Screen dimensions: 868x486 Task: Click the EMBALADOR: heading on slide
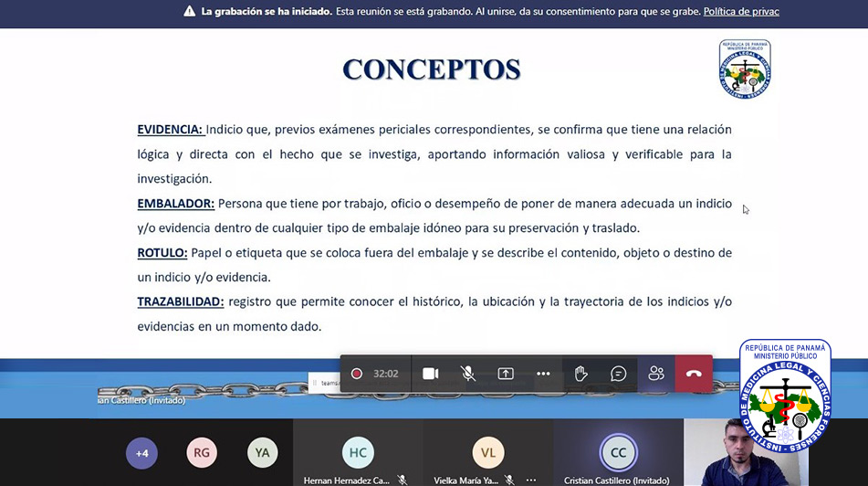[175, 204]
